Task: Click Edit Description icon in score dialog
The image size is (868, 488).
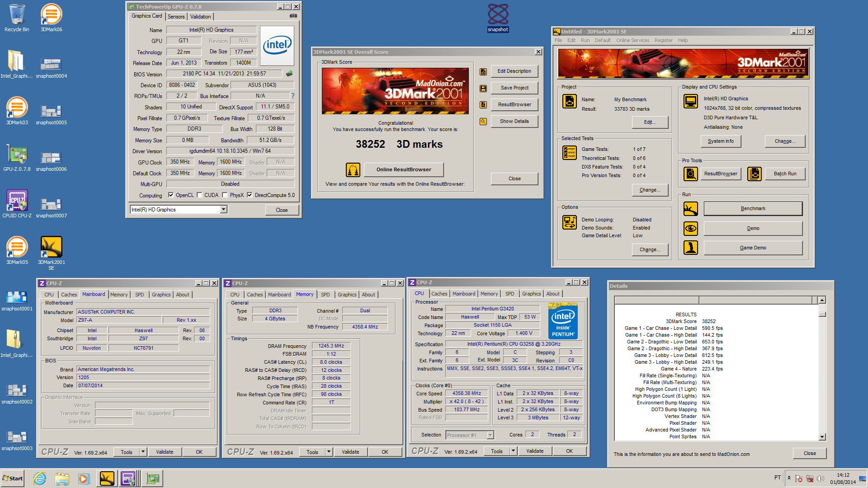Action: (x=483, y=71)
